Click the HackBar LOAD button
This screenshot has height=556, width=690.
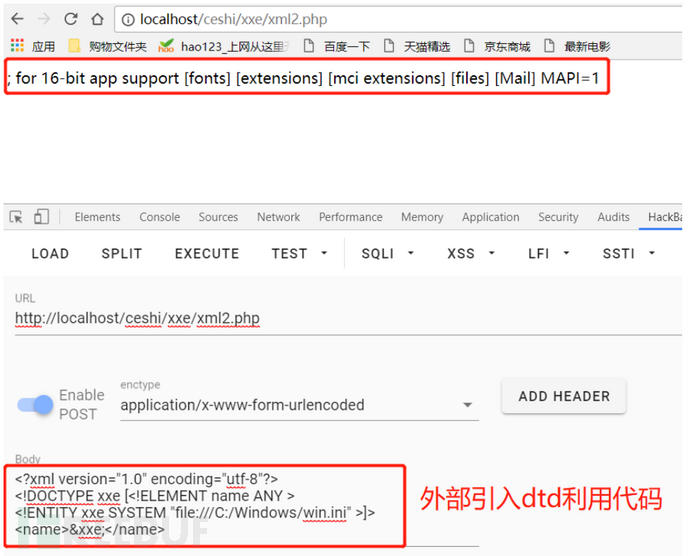(x=50, y=254)
